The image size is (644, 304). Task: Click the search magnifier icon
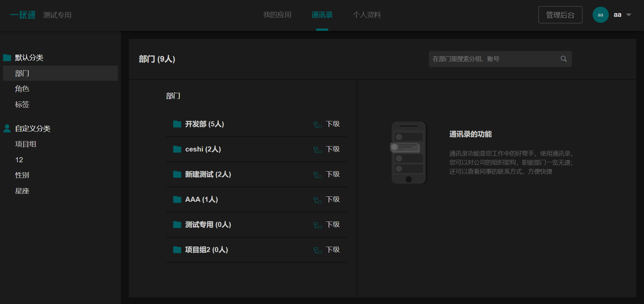coord(563,59)
